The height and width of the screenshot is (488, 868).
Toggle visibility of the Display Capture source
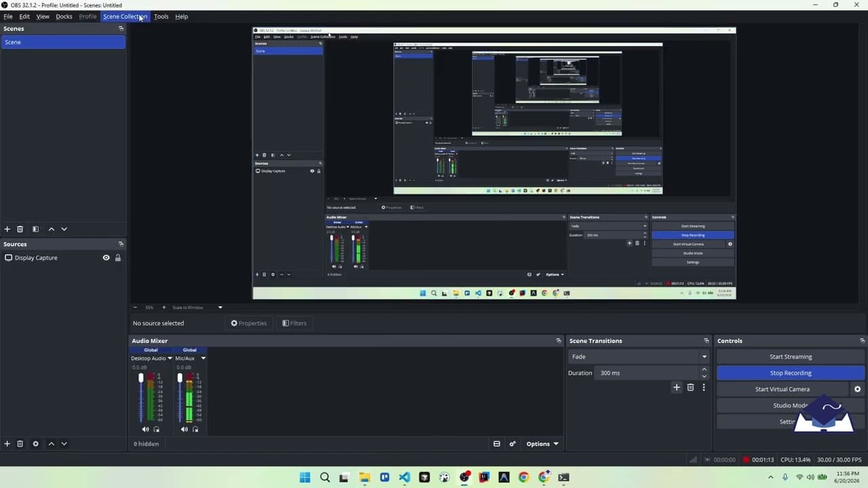point(106,258)
